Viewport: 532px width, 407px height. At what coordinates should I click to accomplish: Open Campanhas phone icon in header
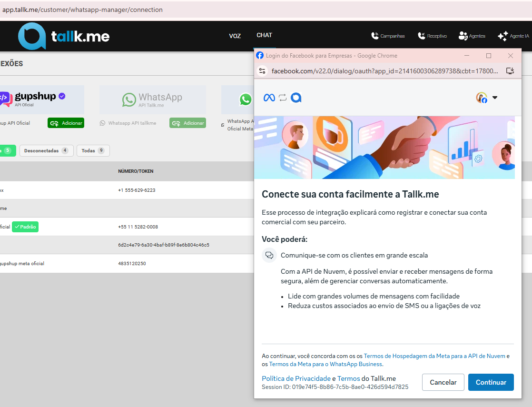(374, 36)
